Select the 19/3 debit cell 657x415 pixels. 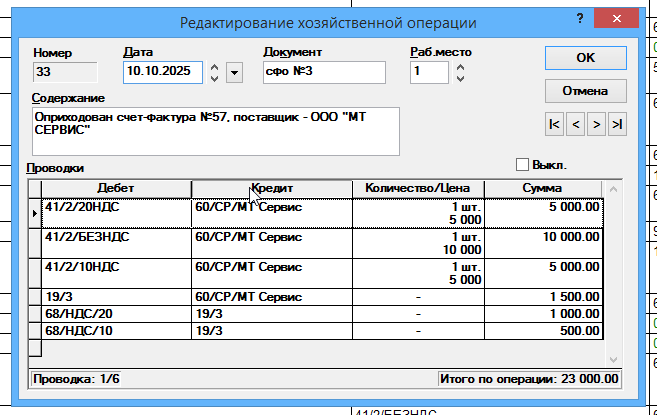click(x=116, y=297)
